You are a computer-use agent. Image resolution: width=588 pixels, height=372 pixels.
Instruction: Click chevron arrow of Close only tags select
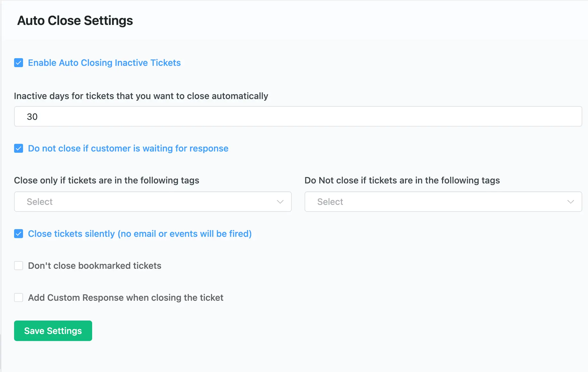280,202
